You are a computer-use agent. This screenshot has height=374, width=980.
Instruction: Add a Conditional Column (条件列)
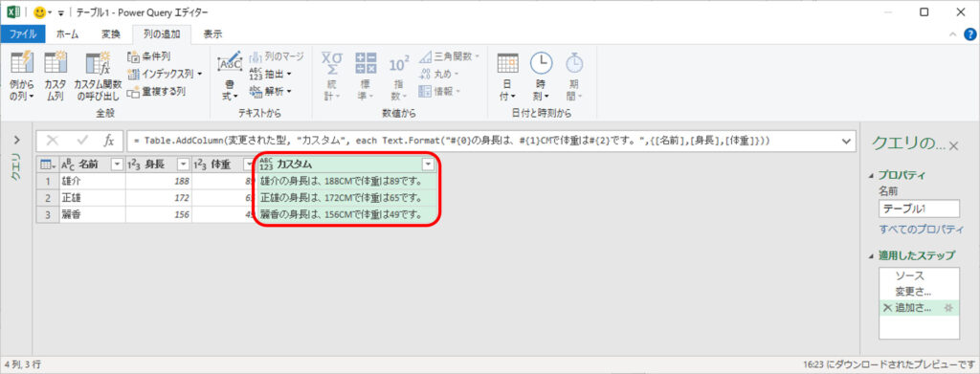point(148,56)
